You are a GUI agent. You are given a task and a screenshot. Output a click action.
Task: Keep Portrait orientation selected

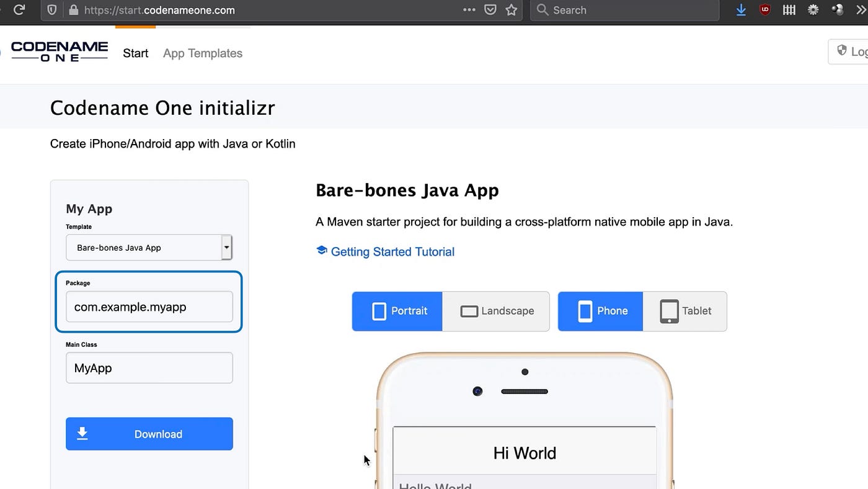click(397, 311)
